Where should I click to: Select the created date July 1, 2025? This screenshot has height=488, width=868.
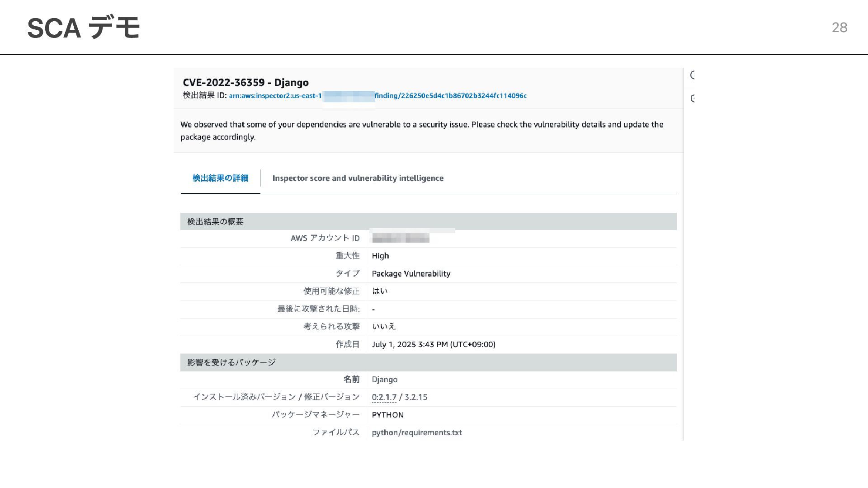tap(434, 344)
